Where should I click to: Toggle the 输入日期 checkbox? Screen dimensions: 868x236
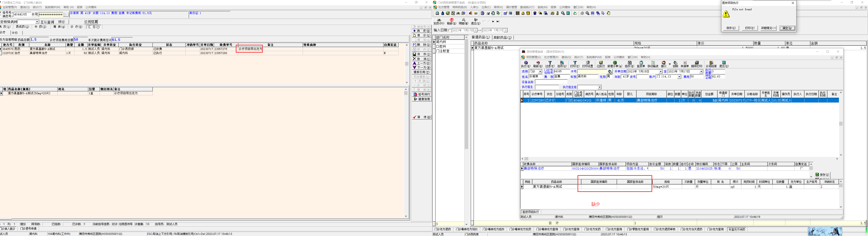450,30
